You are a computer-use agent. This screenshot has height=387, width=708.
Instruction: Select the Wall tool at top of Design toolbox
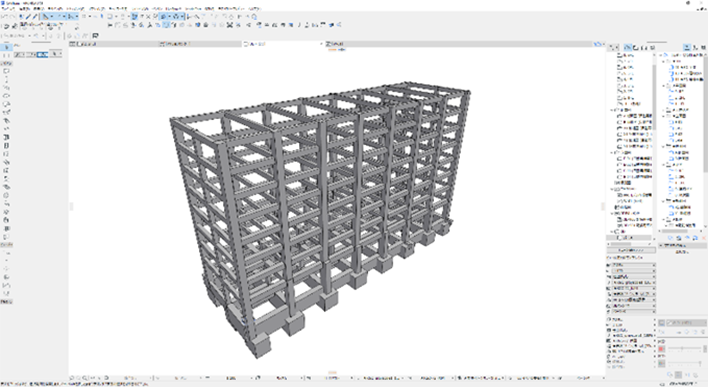(x=6, y=71)
